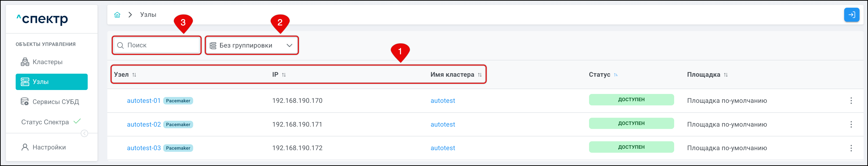868x166 pixels.
Task: Toggle sort order on the Статус column
Action: (x=616, y=75)
